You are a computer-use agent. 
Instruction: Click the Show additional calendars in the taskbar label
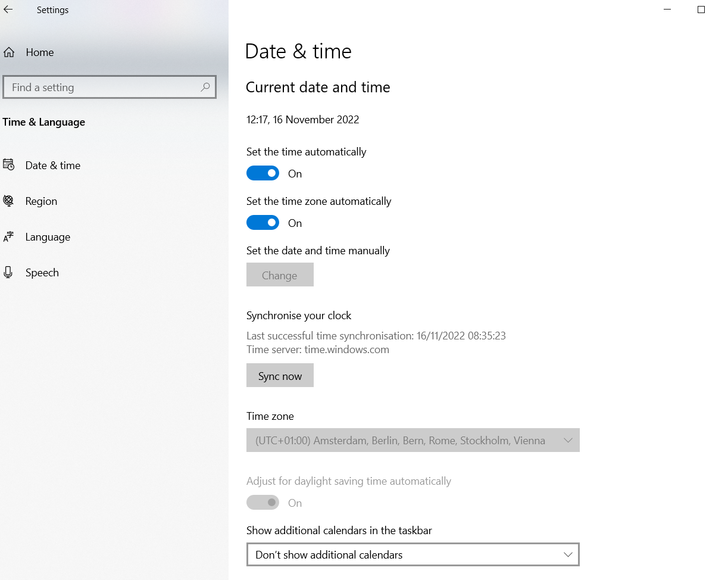click(x=339, y=531)
